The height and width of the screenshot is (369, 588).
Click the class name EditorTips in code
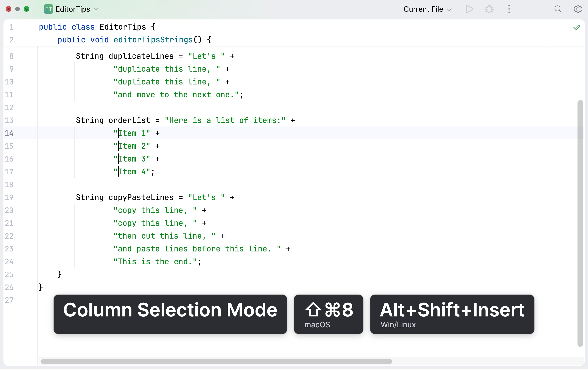123,27
